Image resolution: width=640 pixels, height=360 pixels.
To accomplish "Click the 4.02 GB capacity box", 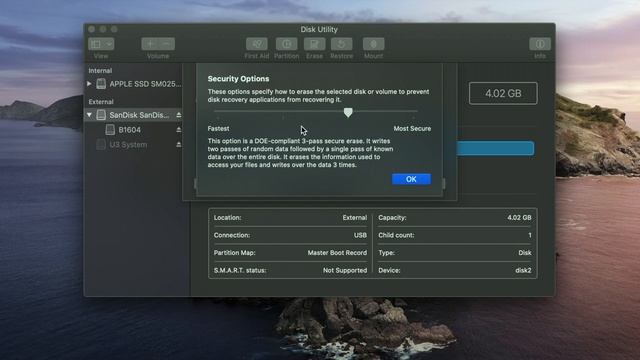I will [503, 93].
